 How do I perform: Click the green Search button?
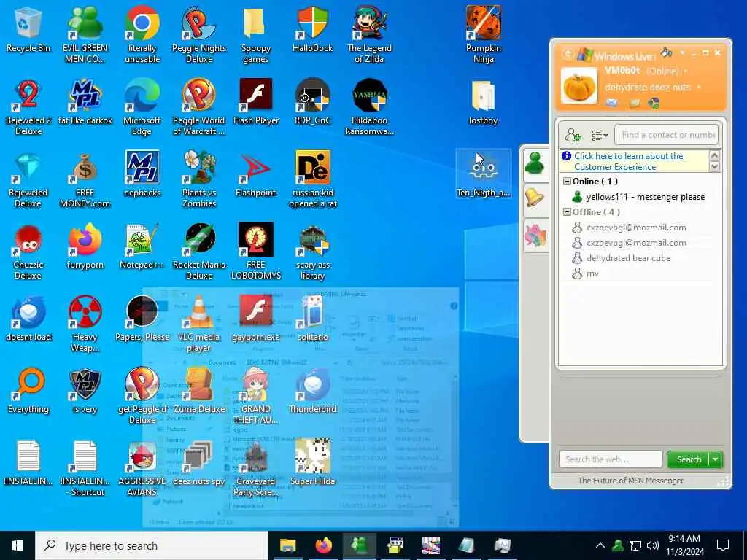click(689, 459)
